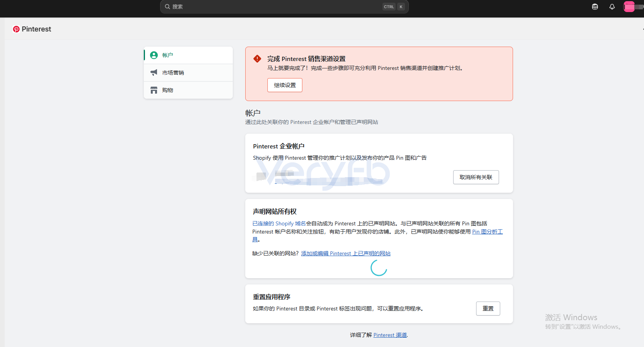Click the red warning diamond icon

(257, 59)
